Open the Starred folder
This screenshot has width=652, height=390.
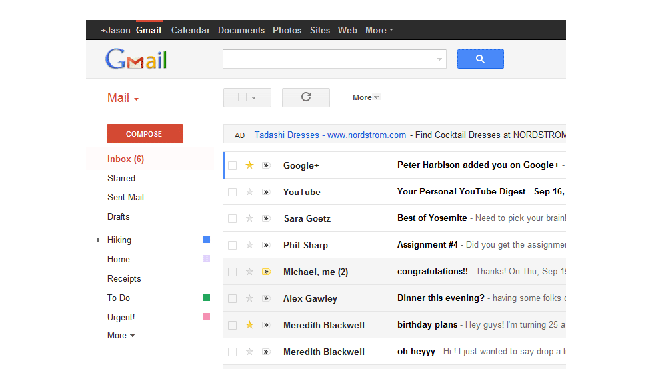pyautogui.click(x=121, y=178)
